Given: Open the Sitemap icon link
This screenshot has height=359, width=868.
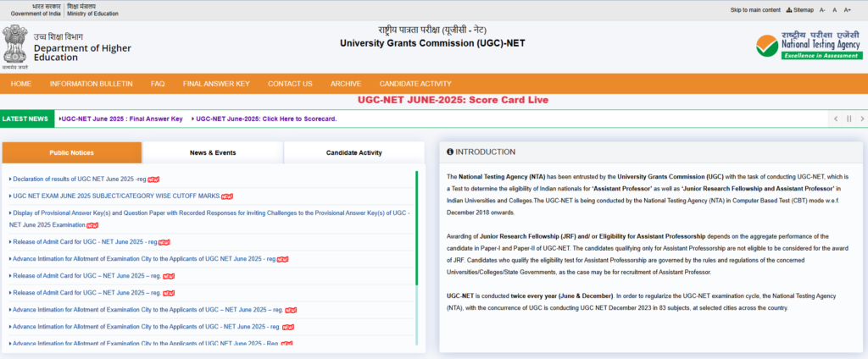Looking at the screenshot, I should click(x=800, y=10).
